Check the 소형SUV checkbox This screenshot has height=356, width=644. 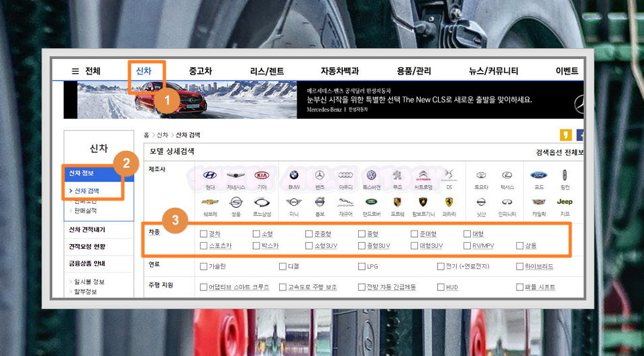(309, 245)
